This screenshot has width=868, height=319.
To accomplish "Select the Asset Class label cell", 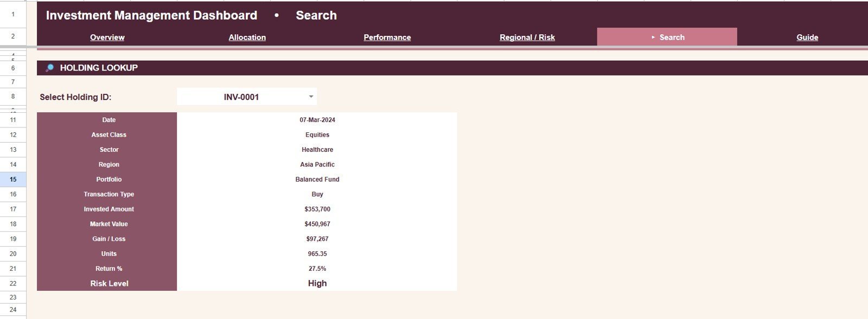I will click(107, 135).
